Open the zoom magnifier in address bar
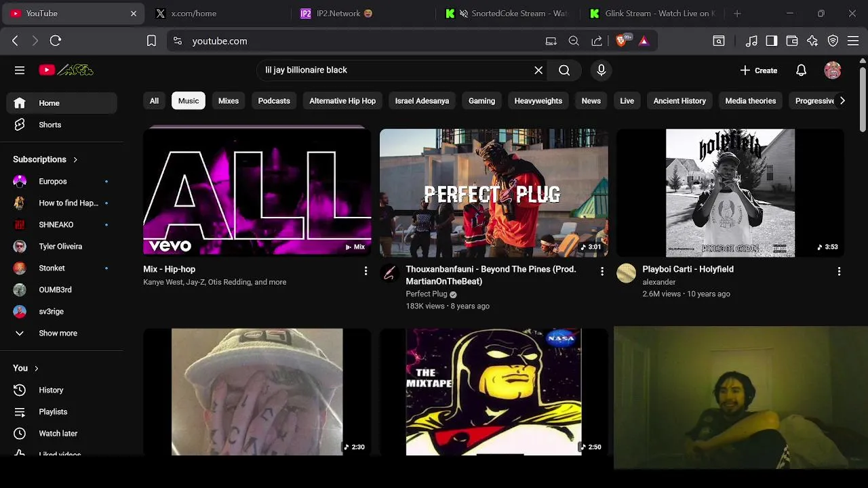The height and width of the screenshot is (488, 868). pos(574,41)
